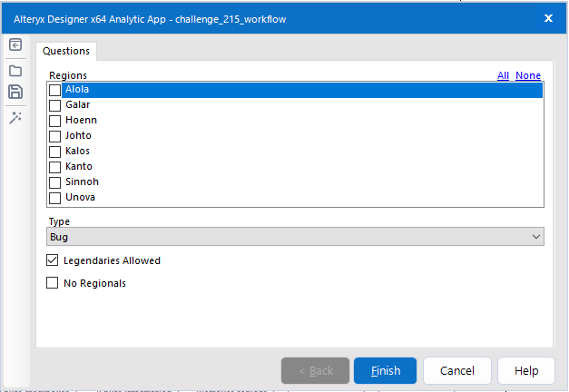The width and height of the screenshot is (569, 392).
Task: Enable the Hoenn region checkbox
Action: coord(54,121)
